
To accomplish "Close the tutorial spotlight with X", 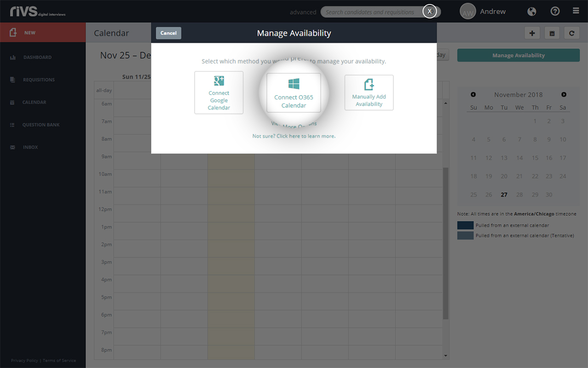I will point(430,11).
